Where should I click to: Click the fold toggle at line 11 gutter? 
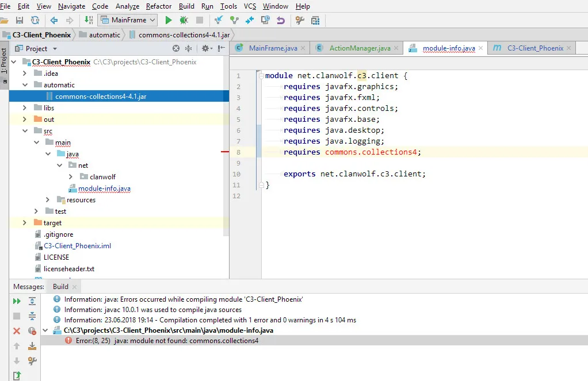click(x=260, y=185)
